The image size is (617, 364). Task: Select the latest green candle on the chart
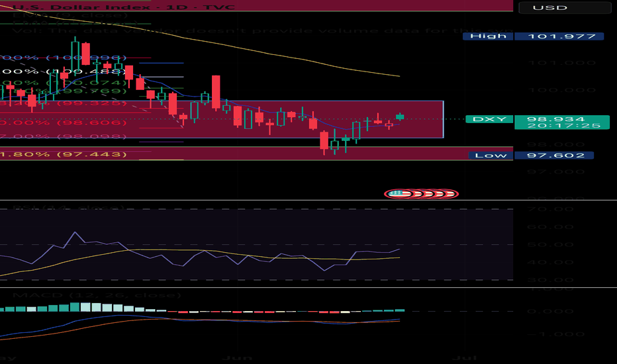pyautogui.click(x=400, y=116)
